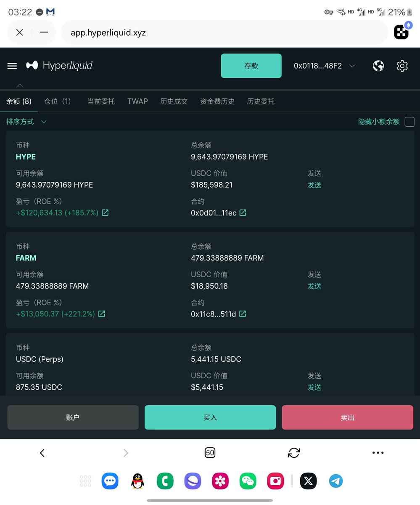Launch the X app
This screenshot has width=420, height=505.
tap(308, 481)
